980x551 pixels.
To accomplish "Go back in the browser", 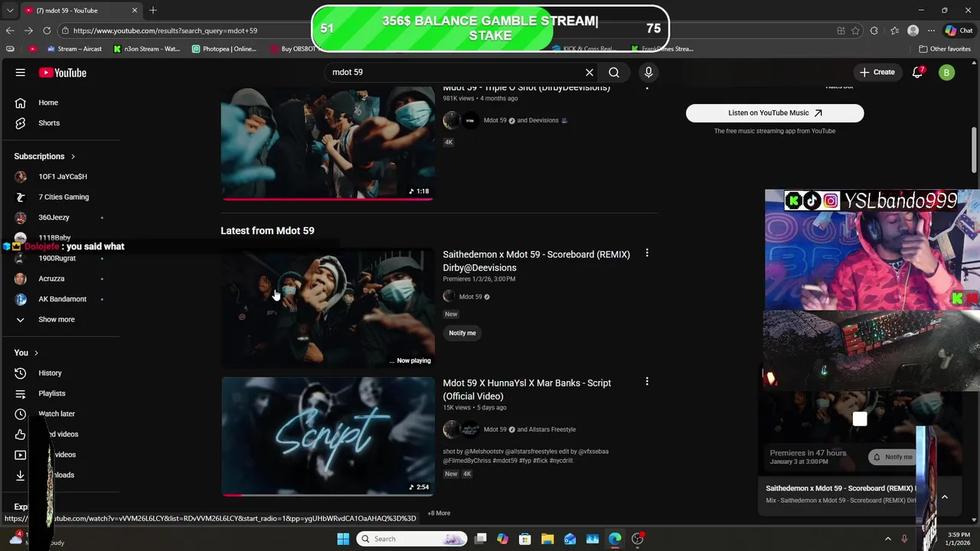I will click(10, 31).
